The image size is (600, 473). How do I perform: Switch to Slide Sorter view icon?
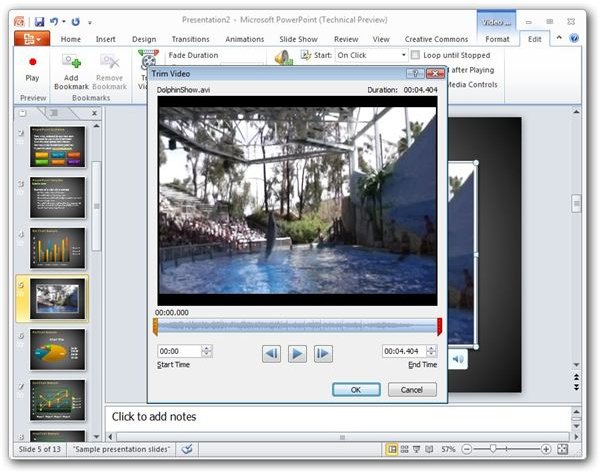[404, 449]
